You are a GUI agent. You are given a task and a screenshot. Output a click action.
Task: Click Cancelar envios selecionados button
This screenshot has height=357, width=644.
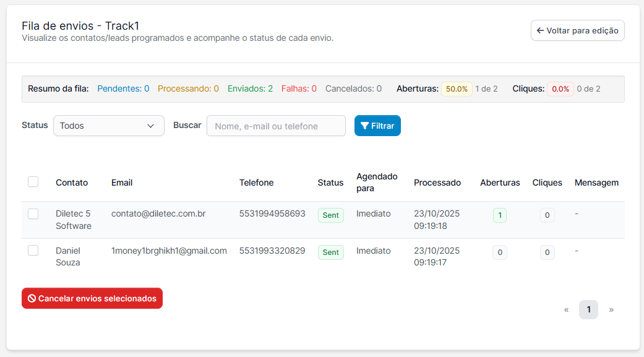point(92,298)
